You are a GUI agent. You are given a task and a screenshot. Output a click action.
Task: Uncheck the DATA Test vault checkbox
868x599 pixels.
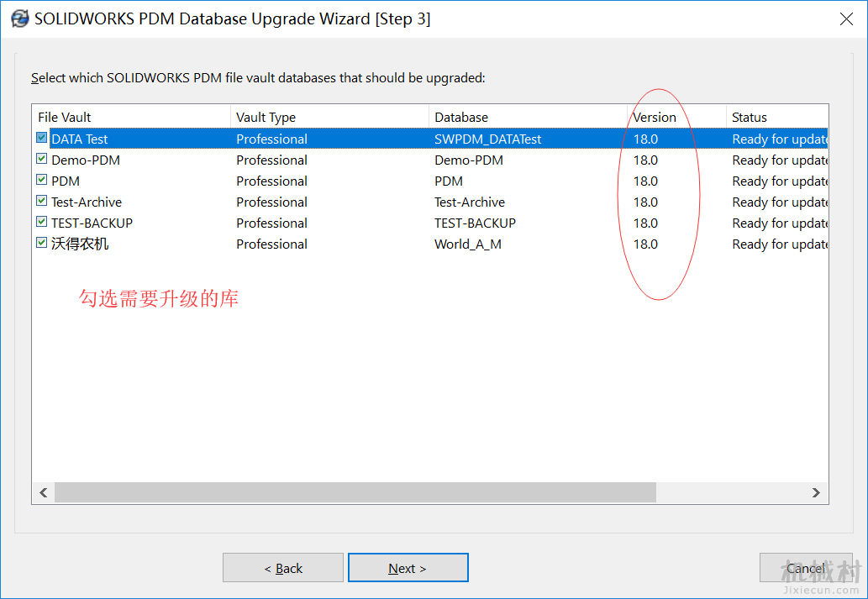pos(41,138)
